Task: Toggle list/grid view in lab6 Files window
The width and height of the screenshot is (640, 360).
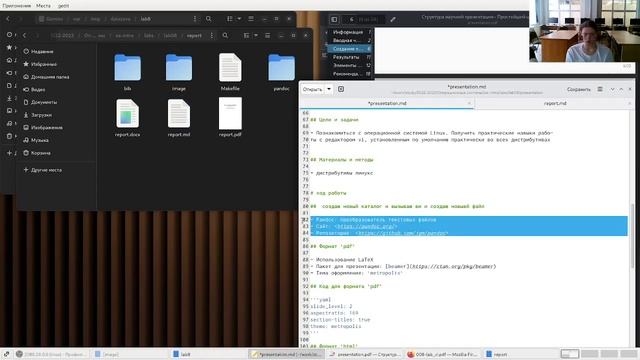Action: tap(230, 19)
